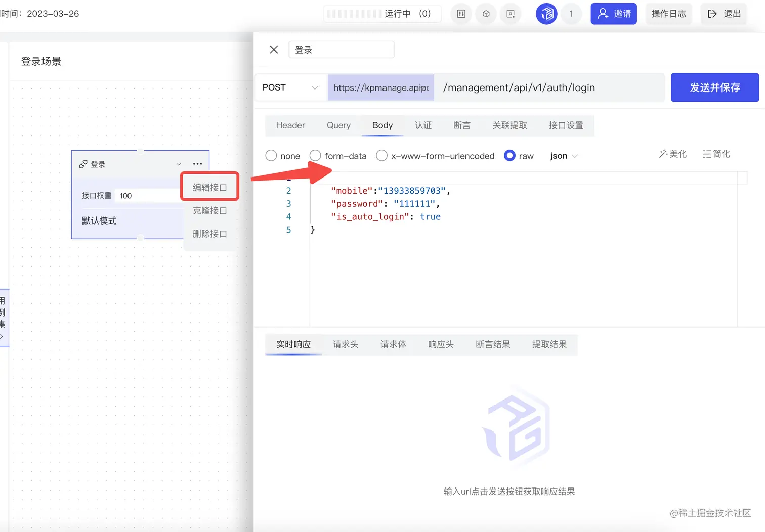Open the 关联提取 tab
This screenshot has width=765, height=532.
pyautogui.click(x=509, y=125)
